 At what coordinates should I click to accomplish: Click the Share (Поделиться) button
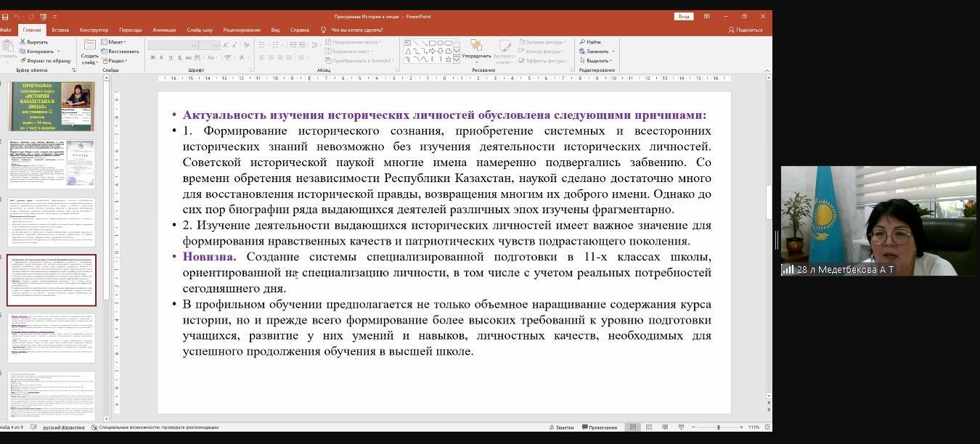746,30
